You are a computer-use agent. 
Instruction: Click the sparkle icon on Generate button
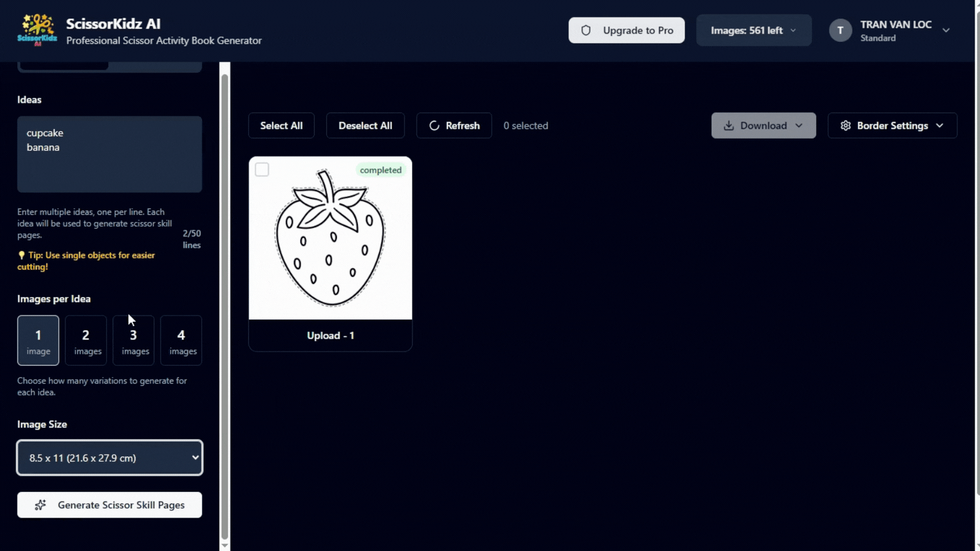point(40,505)
